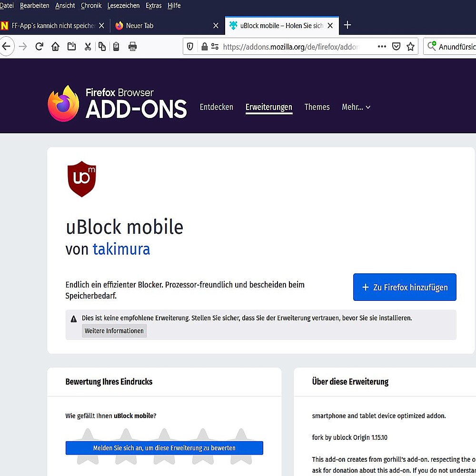Click the forward navigation arrow
Viewport: 476px width, 476px height.
pyautogui.click(x=23, y=47)
